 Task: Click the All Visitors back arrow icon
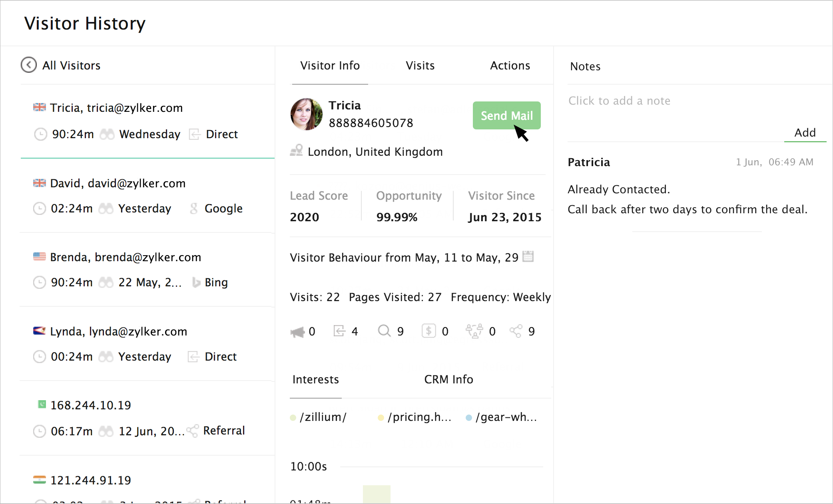(x=29, y=65)
